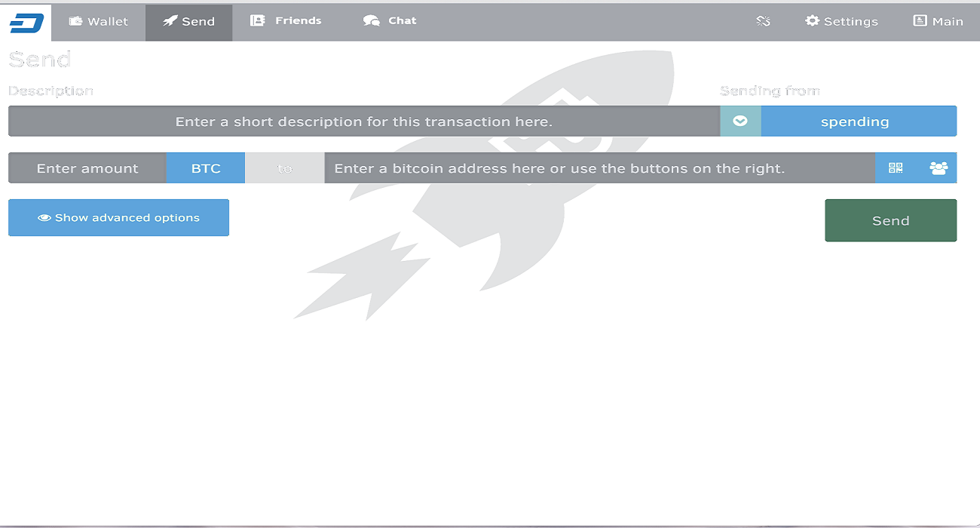The image size is (980, 528).
Task: Click the "to" label between fields
Action: point(285,169)
